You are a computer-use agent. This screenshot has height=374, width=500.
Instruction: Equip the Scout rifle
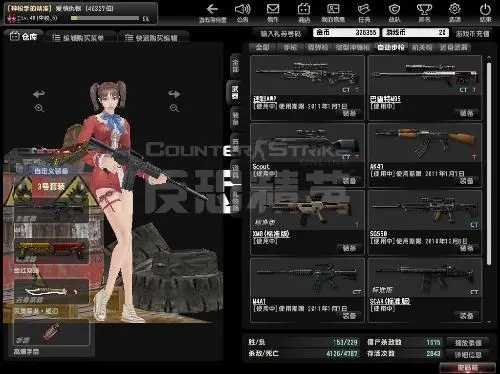point(349,181)
